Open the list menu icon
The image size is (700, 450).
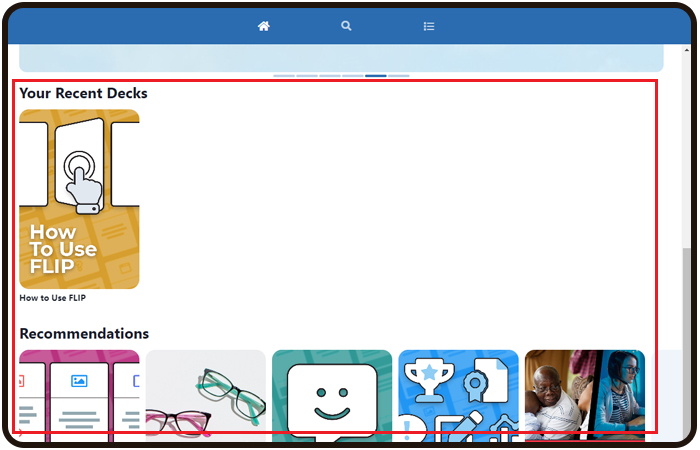pos(429,26)
